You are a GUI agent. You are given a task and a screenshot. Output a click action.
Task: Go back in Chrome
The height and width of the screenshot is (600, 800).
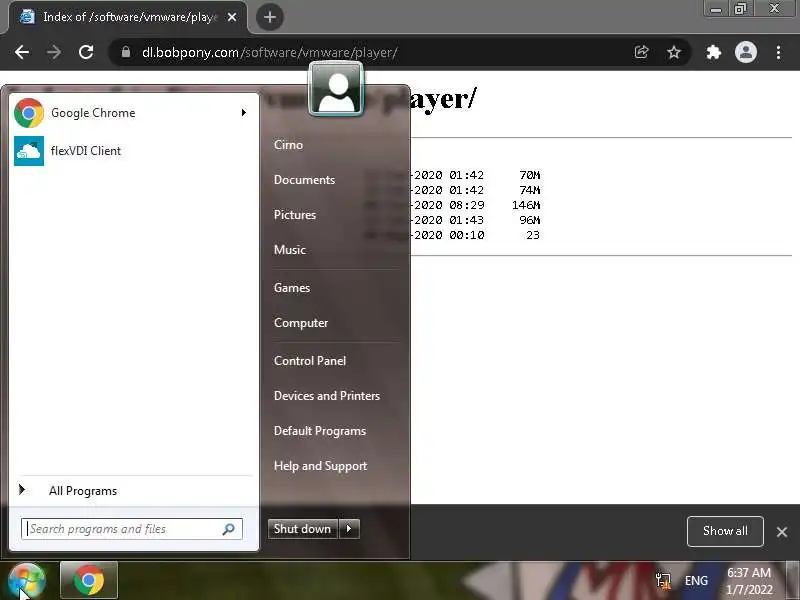pos(22,52)
